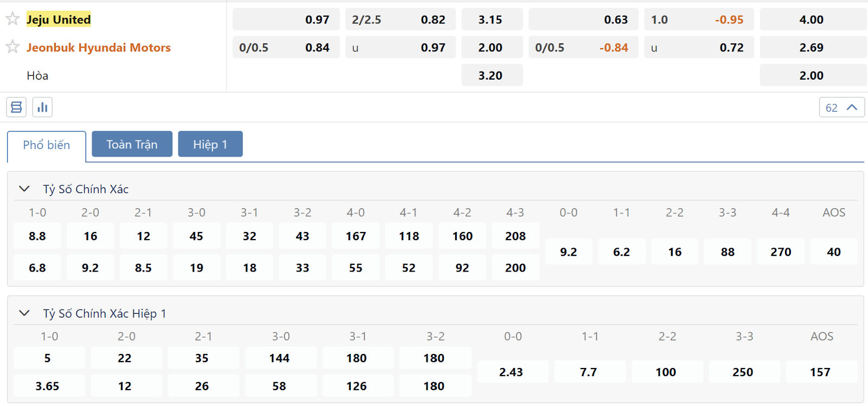The image size is (868, 407).
Task: Star Jeonbuk Hyundai Motors as favorite
Action: tap(12, 47)
